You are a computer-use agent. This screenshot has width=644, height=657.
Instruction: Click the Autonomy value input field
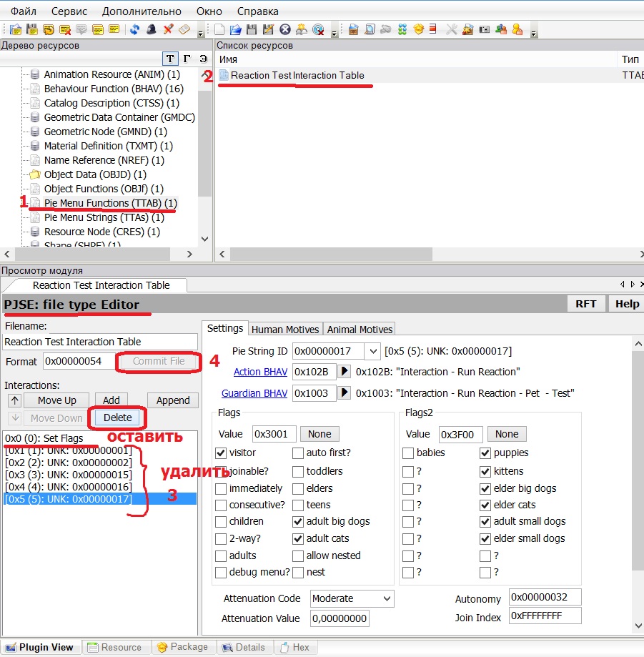tap(545, 597)
